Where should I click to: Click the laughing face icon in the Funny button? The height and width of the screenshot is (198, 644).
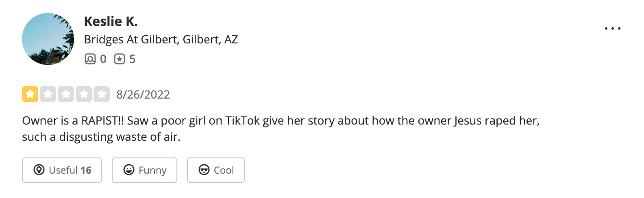[129, 170]
